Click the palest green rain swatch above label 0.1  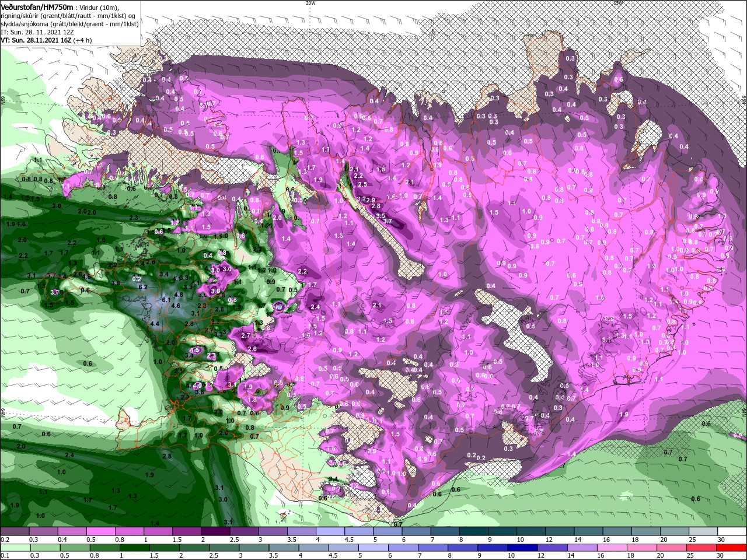tap(15, 548)
